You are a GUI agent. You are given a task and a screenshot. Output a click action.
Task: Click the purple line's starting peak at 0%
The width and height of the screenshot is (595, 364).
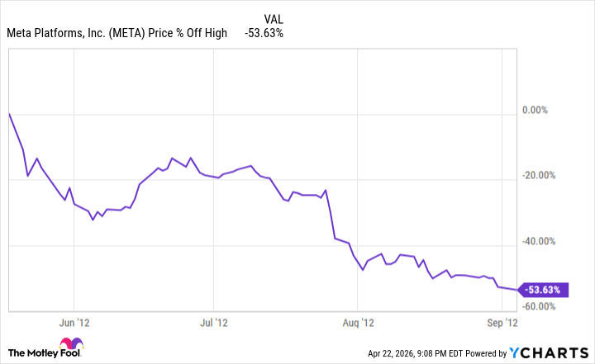point(8,112)
